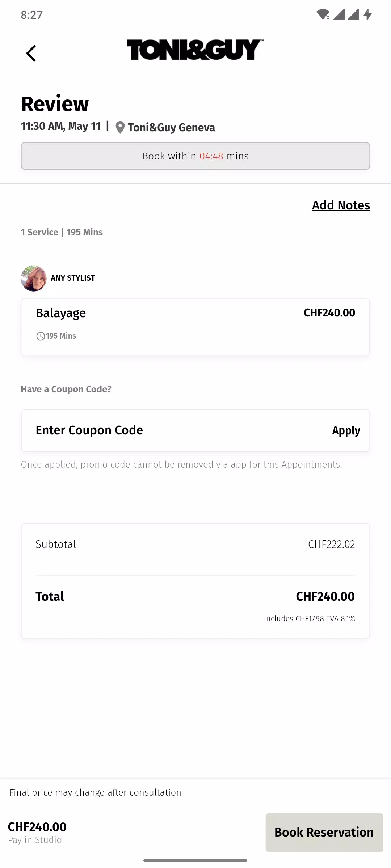Tap the ANY STYLIST label
391x868 pixels.
[73, 278]
